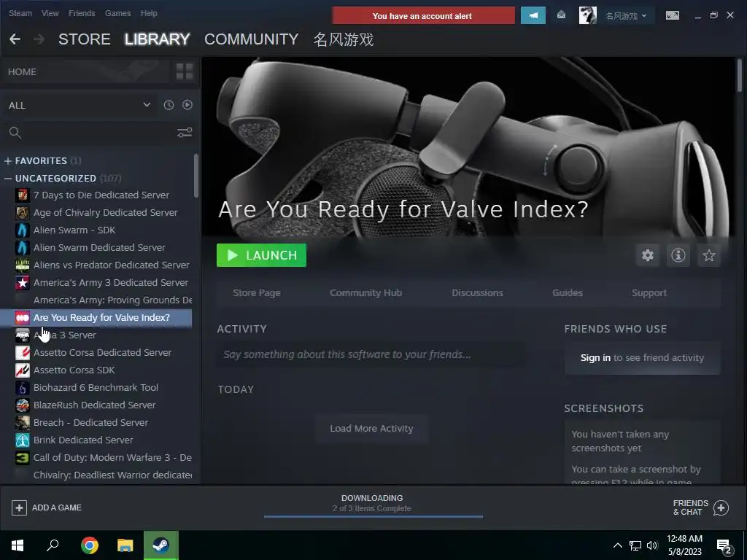The width and height of the screenshot is (747, 560).
Task: Open Chrome from the taskbar
Action: tap(90, 545)
